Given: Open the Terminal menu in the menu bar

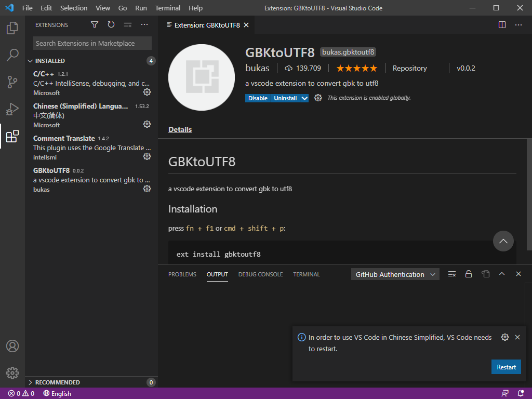Looking at the screenshot, I should pos(167,8).
